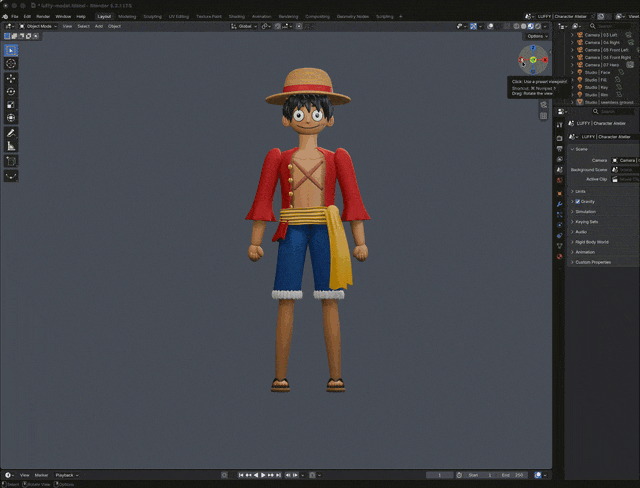The width and height of the screenshot is (640, 488).
Task: Open timeline Marker menu
Action: (41, 475)
